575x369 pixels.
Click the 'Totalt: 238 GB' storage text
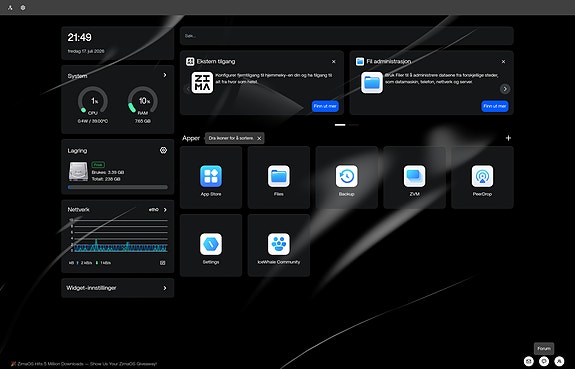(106, 179)
